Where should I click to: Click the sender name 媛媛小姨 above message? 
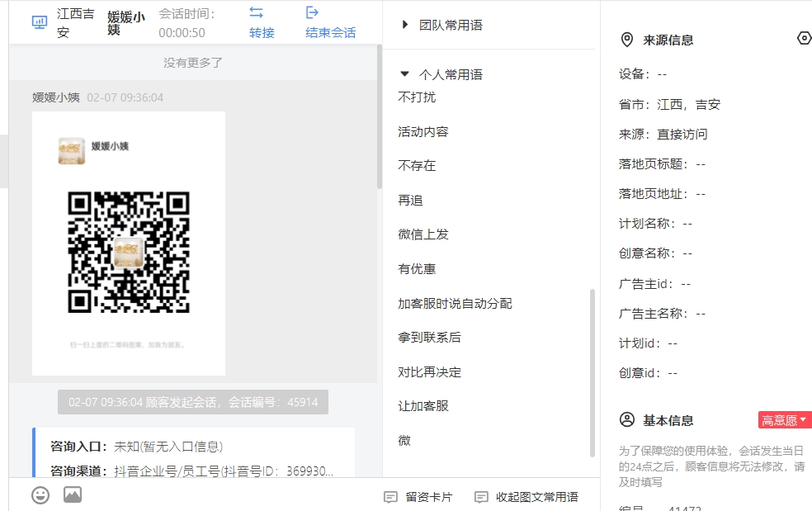[x=56, y=97]
